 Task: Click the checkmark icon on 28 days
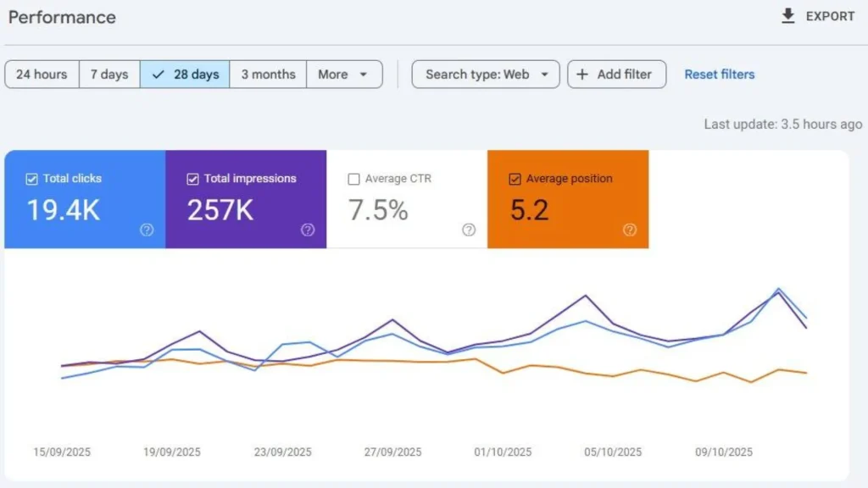coord(157,75)
